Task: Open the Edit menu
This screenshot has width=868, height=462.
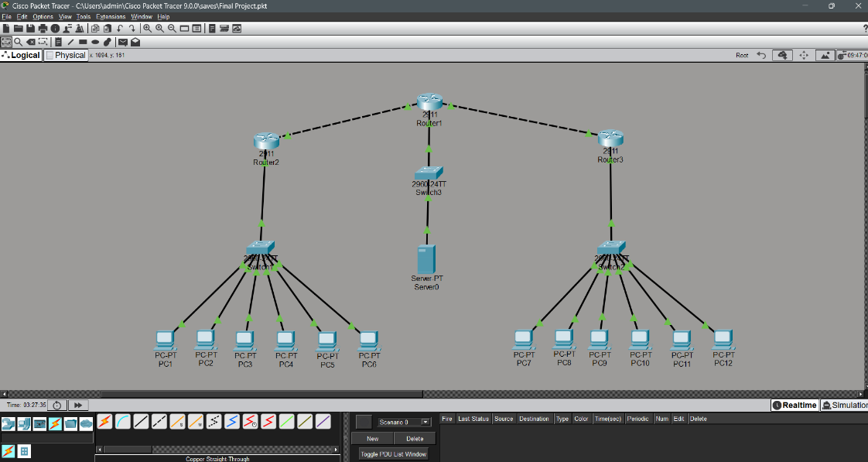Action: [x=22, y=16]
